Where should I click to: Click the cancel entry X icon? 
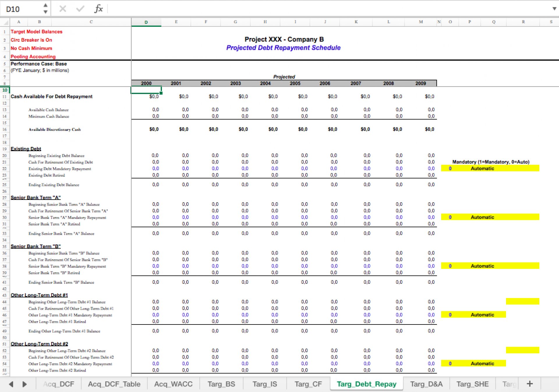[63, 9]
